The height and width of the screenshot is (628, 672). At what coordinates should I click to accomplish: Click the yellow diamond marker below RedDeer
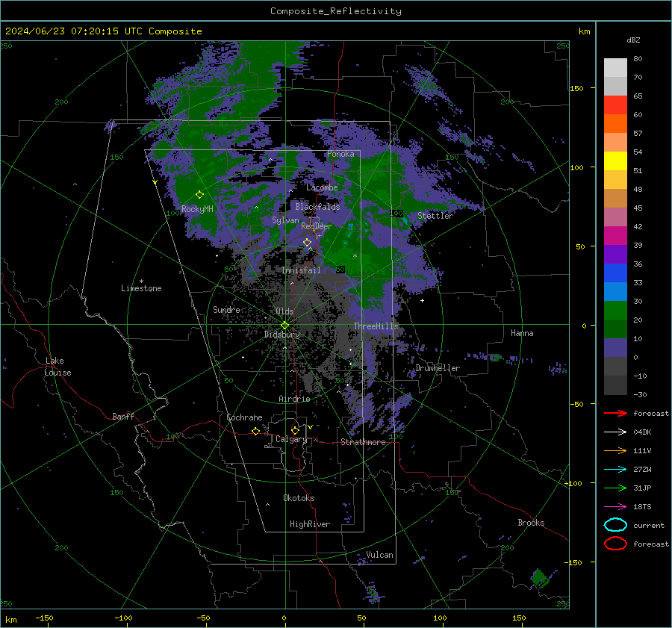308,243
